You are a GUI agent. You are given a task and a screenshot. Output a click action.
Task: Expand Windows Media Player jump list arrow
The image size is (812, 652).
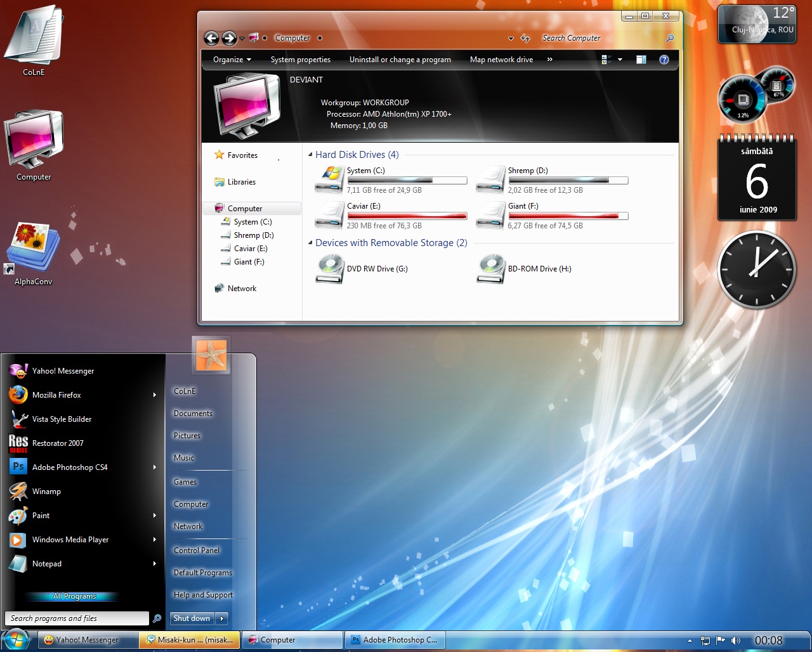click(154, 539)
